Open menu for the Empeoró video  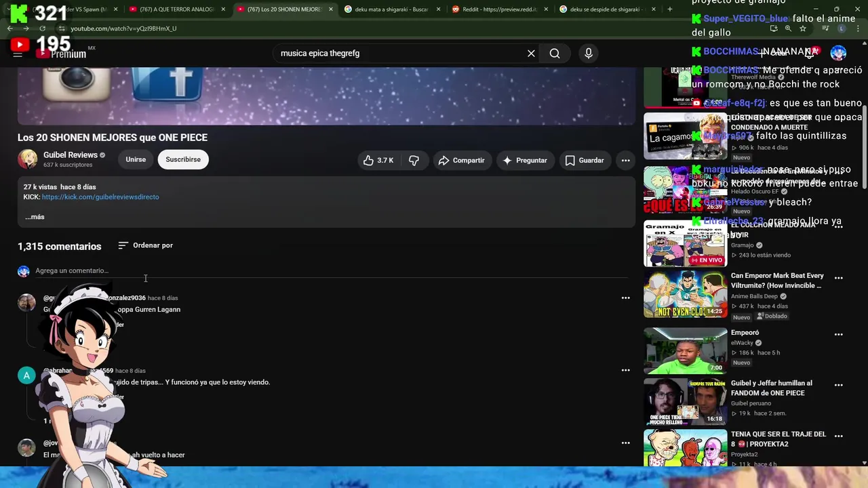(838, 334)
